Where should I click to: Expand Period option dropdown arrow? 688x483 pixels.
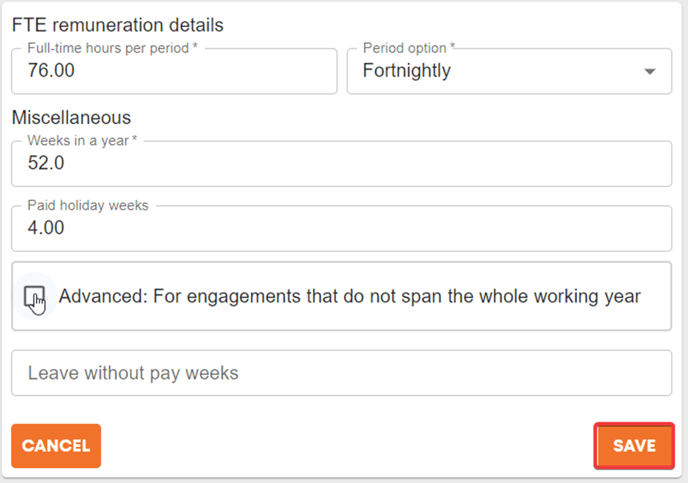(x=649, y=72)
